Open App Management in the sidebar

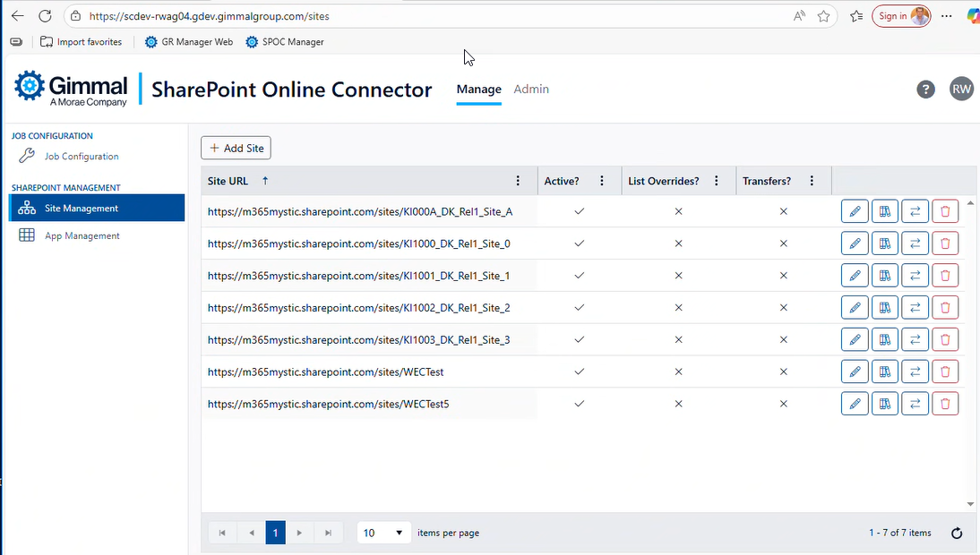tap(82, 236)
